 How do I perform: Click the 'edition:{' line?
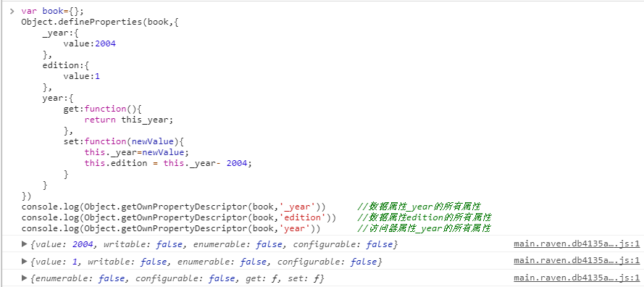[66, 65]
